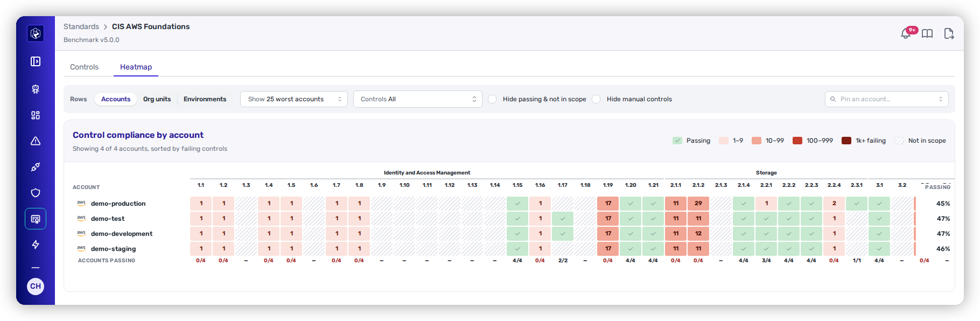Click the 1/1 accounts passing value under 2.3.1
This screenshot has height=321, width=980.
point(857,261)
